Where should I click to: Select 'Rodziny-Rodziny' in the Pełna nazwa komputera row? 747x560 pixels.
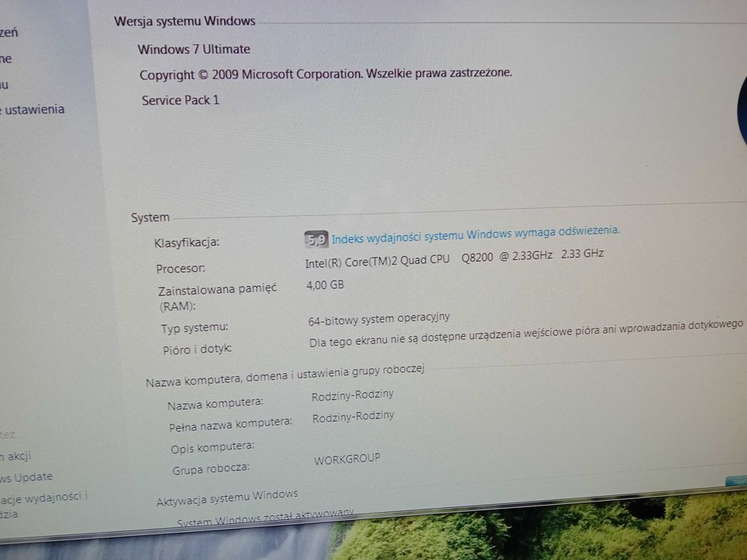[354, 417]
